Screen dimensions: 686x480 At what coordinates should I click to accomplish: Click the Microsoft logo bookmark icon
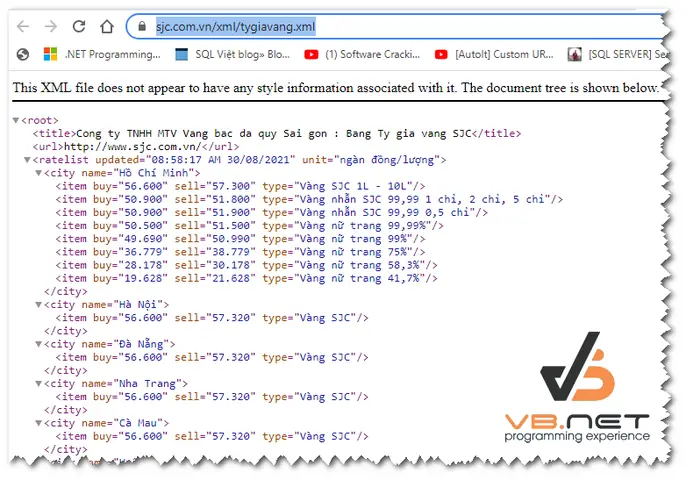point(50,54)
